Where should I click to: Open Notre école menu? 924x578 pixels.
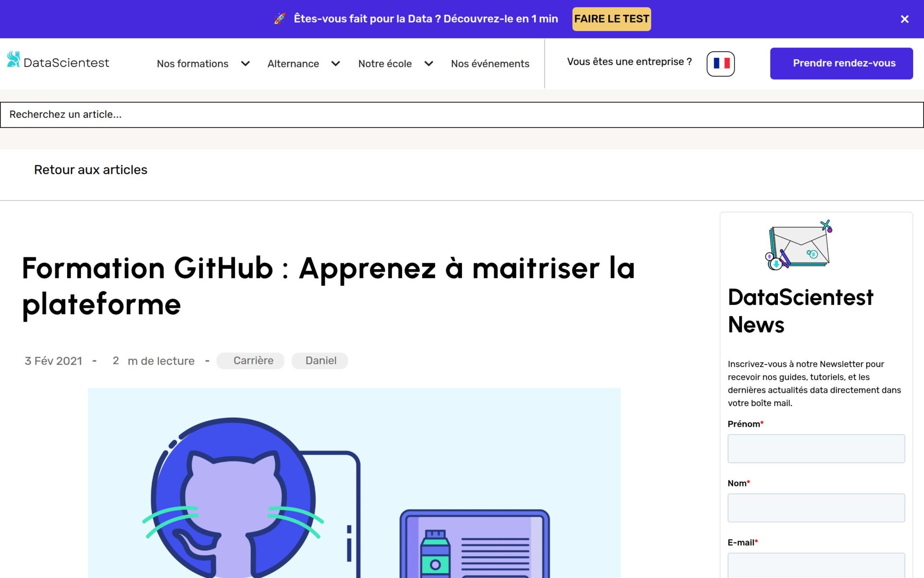pos(385,64)
